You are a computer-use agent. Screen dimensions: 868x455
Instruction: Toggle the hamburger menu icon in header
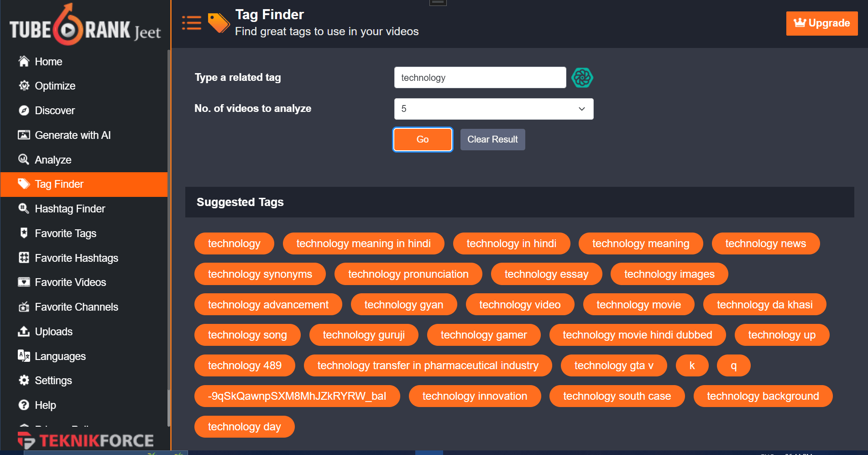coord(192,23)
